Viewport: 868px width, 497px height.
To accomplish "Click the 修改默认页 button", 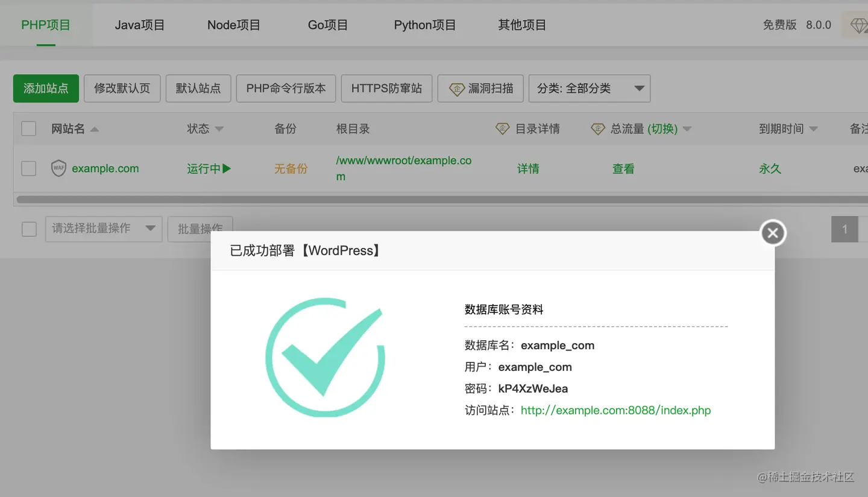I will click(122, 89).
